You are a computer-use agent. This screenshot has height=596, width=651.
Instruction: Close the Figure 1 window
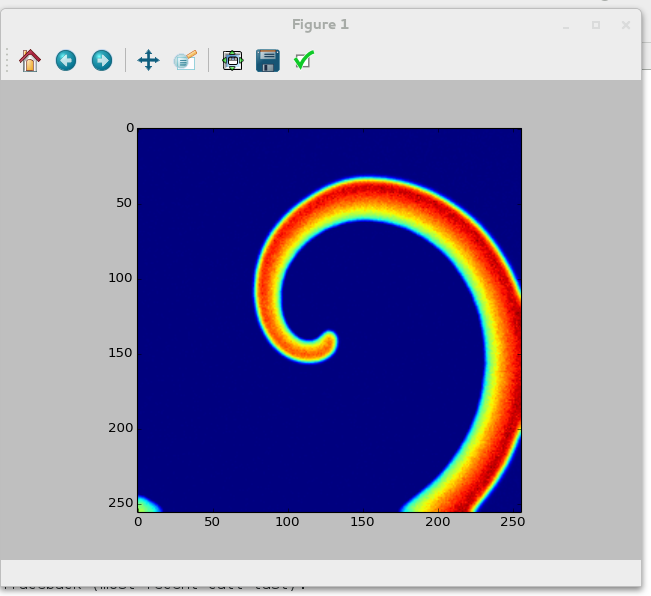(x=626, y=25)
